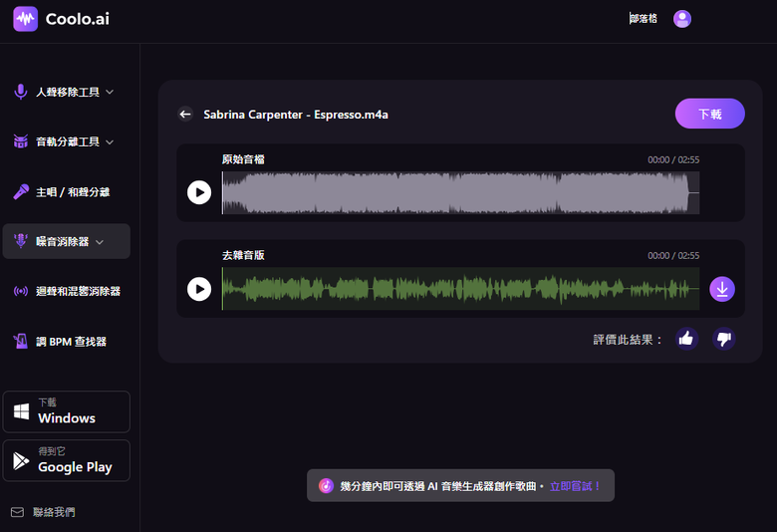Click the Google Play button
The image size is (777, 532).
[x=67, y=460]
